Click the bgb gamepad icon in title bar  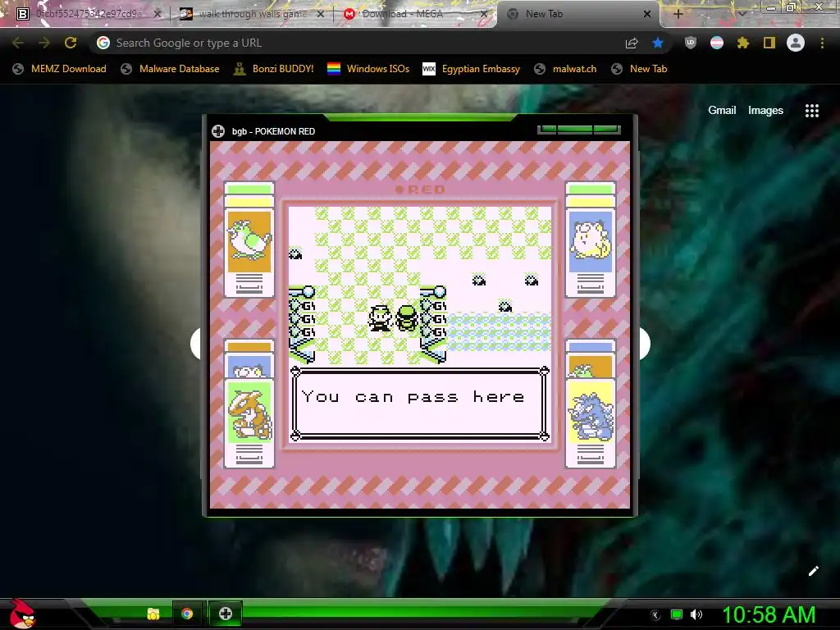[x=218, y=131]
